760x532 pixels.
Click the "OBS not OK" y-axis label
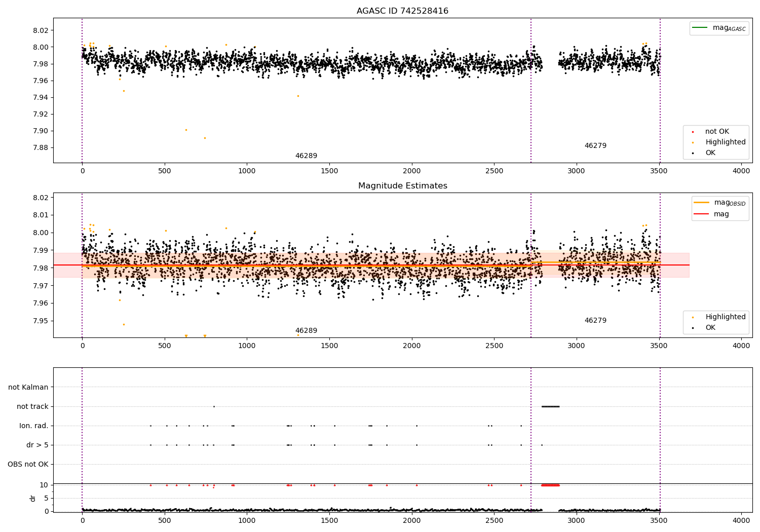28,464
